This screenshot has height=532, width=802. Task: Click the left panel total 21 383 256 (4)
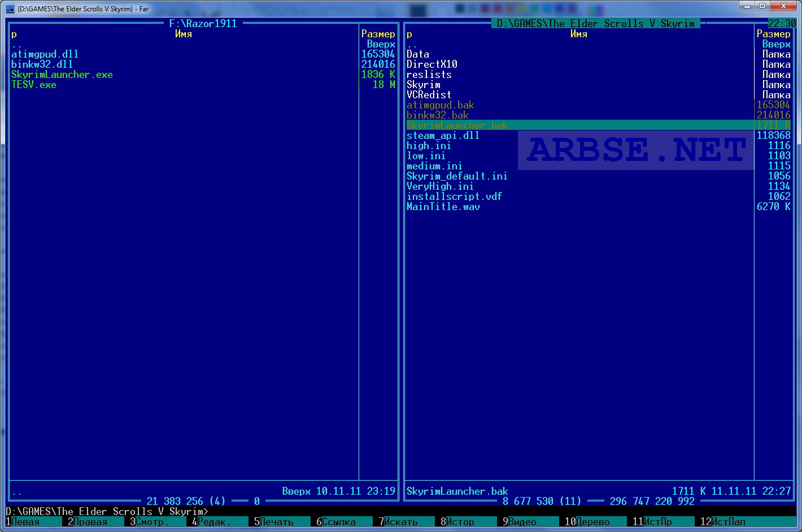click(x=186, y=502)
